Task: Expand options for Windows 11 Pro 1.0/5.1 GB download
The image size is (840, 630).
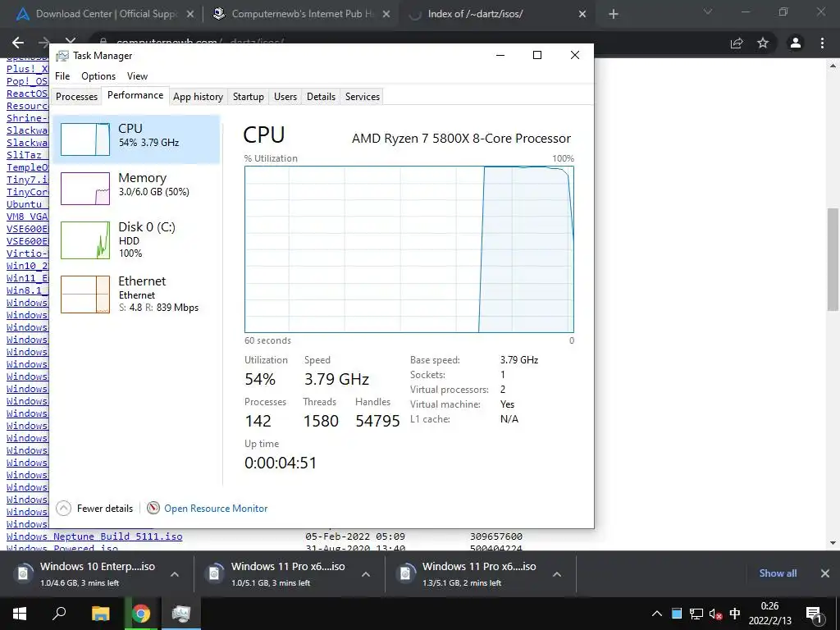Action: coord(366,574)
